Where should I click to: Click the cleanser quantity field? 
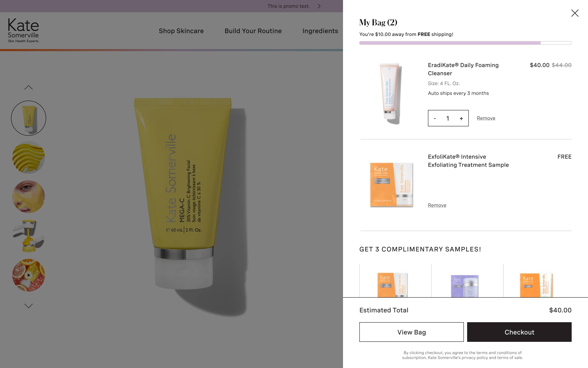[448, 118]
